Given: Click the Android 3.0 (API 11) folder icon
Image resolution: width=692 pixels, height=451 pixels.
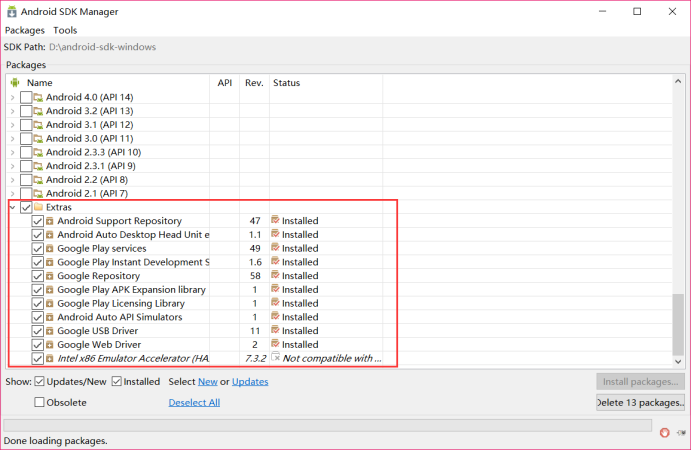Looking at the screenshot, I should pos(38,139).
